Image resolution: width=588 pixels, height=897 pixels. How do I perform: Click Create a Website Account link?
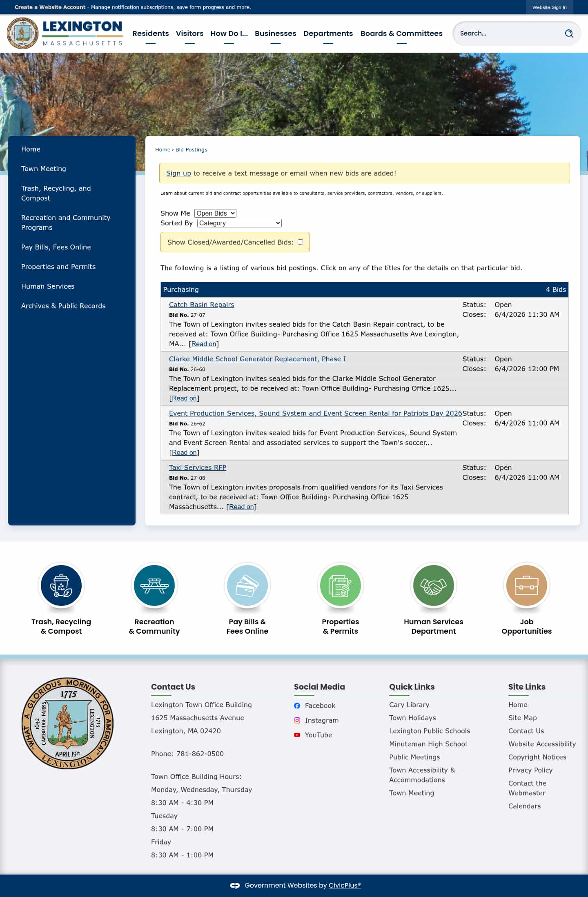click(x=50, y=7)
